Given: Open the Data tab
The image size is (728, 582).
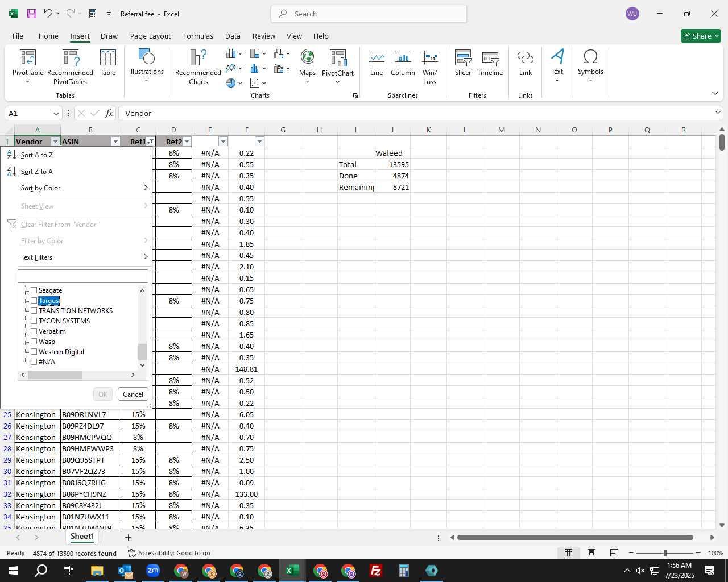Looking at the screenshot, I should click(233, 36).
